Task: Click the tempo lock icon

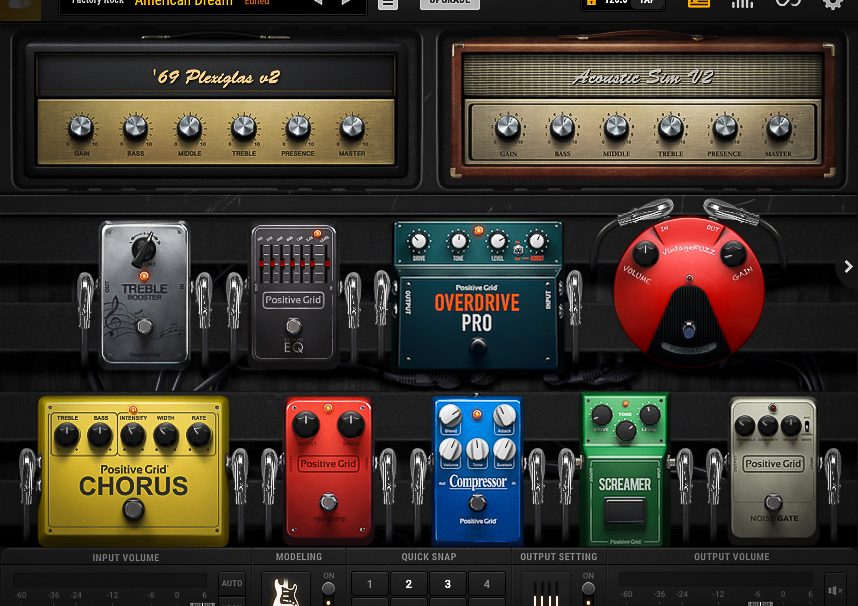Action: point(591,2)
